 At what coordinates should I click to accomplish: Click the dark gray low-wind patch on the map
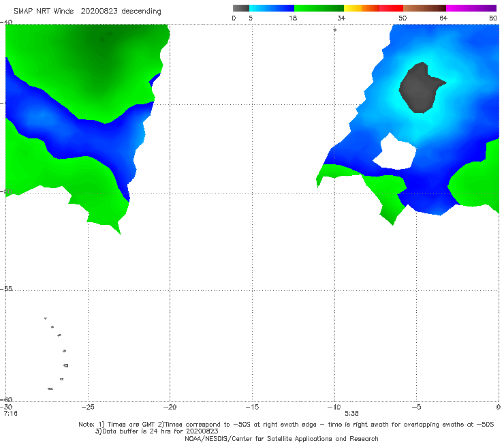[420, 87]
